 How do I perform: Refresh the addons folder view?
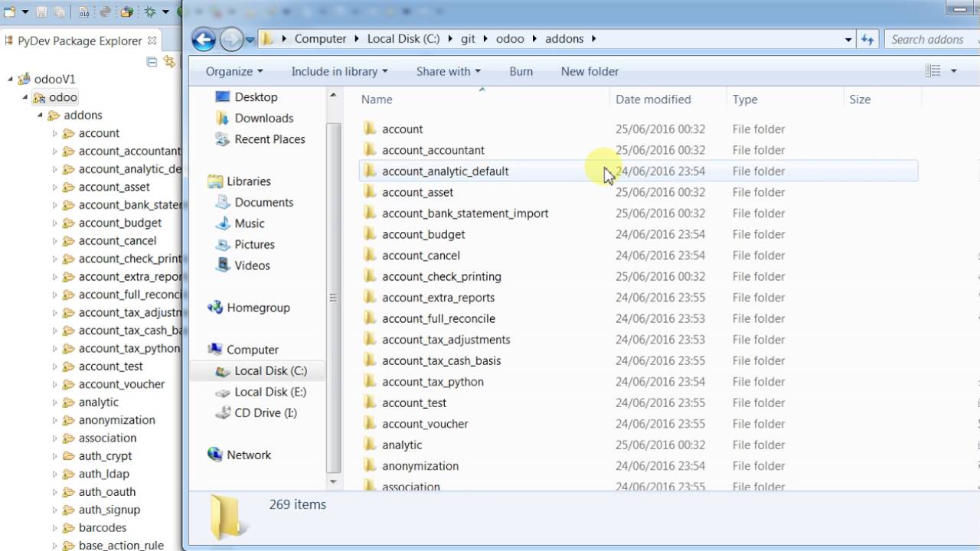click(x=867, y=39)
